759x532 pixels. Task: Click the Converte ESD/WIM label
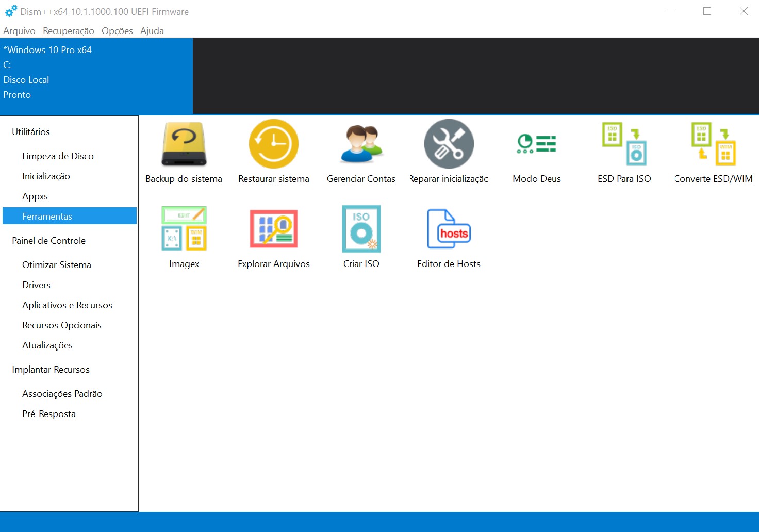714,179
